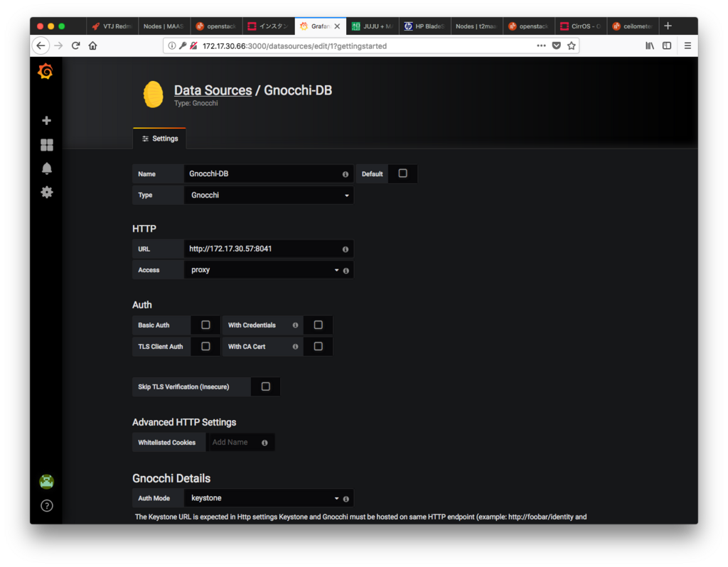The height and width of the screenshot is (567, 728).
Task: Enable the Basic Auth checkbox
Action: 205,325
